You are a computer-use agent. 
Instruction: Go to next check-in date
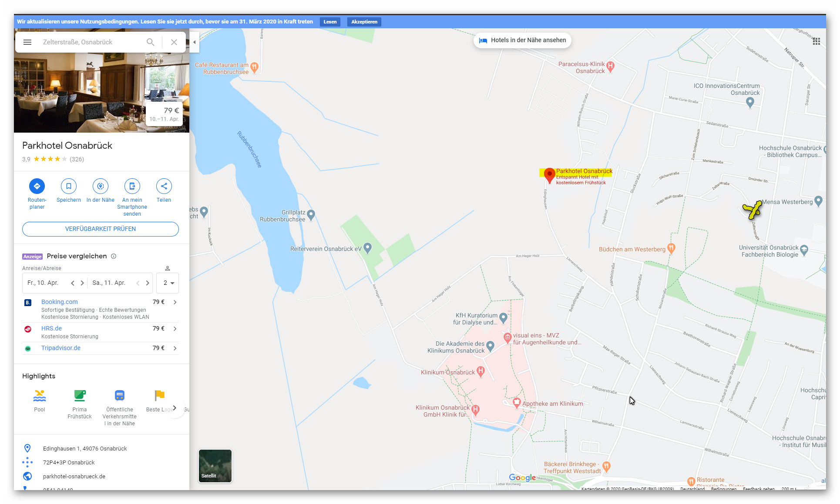(x=82, y=283)
